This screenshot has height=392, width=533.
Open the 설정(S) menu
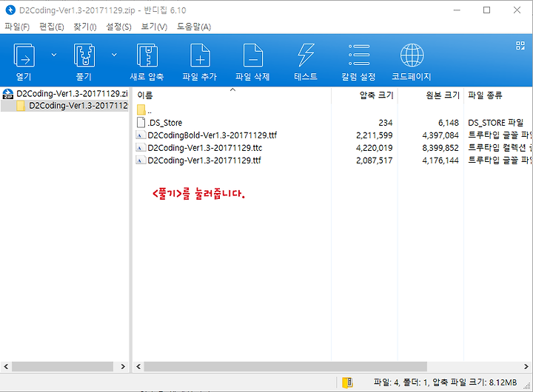coord(119,27)
